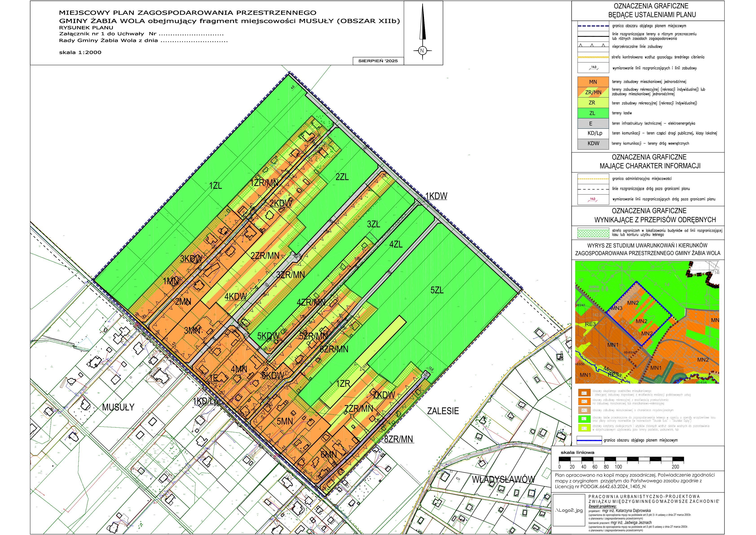Click the blue plan boundary line legend sample
This screenshot has height=535, width=756.
tap(589, 440)
